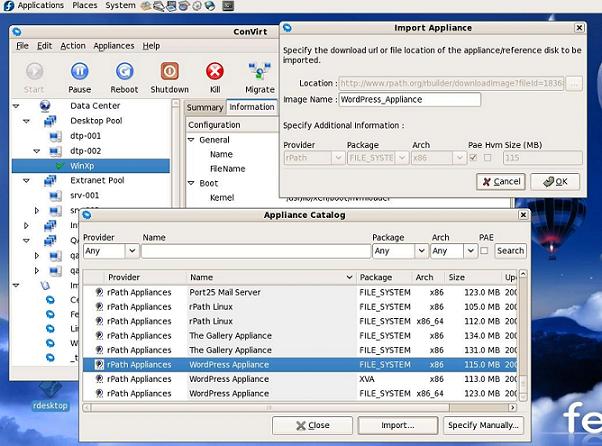Toggle the Hvm checkbox in Import Appliance
The width and height of the screenshot is (602, 446).
tap(488, 158)
